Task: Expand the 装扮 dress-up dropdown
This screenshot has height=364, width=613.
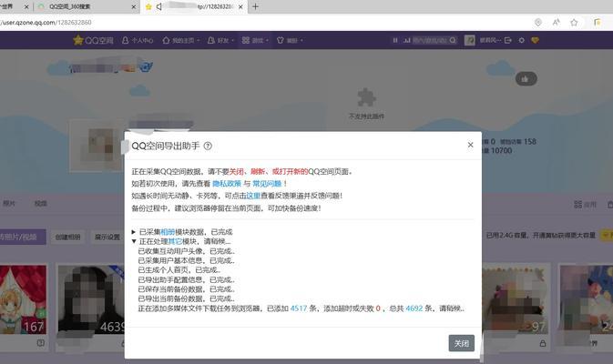Action: click(290, 40)
